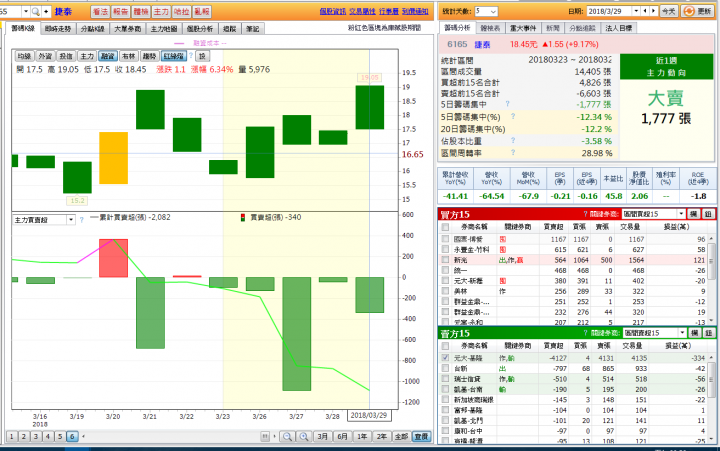Image resolution: width=720 pixels, height=451 pixels.
Task: Open the 主力地圖 tab
Action: point(164,28)
